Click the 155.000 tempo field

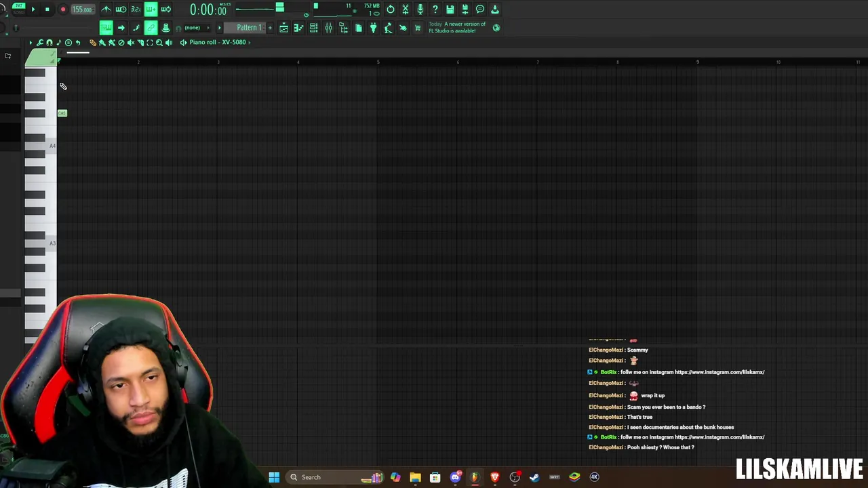82,9
